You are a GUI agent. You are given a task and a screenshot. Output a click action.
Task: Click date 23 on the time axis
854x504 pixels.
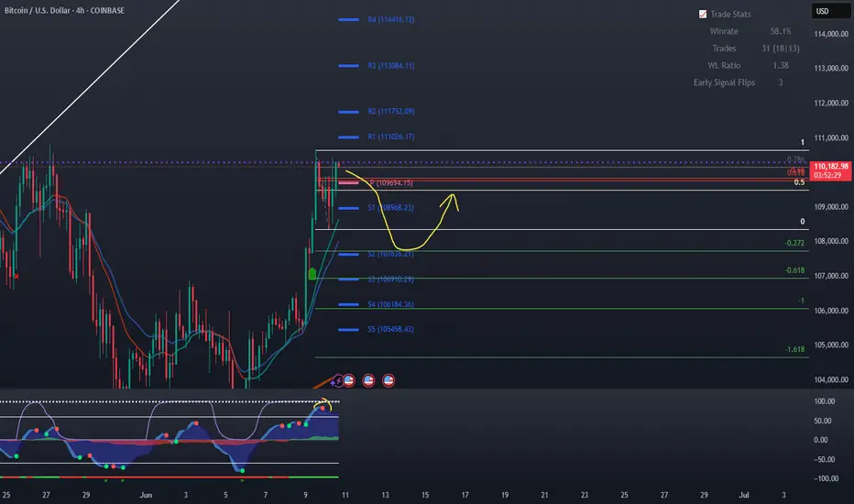585,495
